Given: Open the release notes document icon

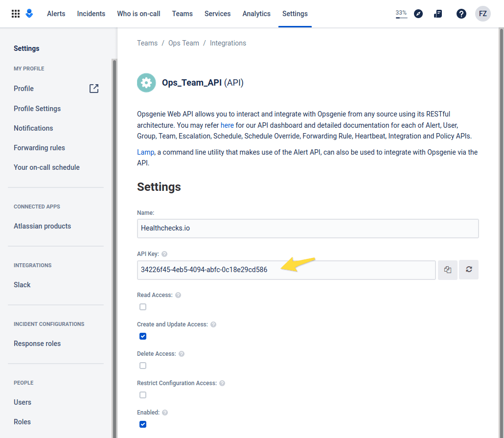Looking at the screenshot, I should (438, 14).
